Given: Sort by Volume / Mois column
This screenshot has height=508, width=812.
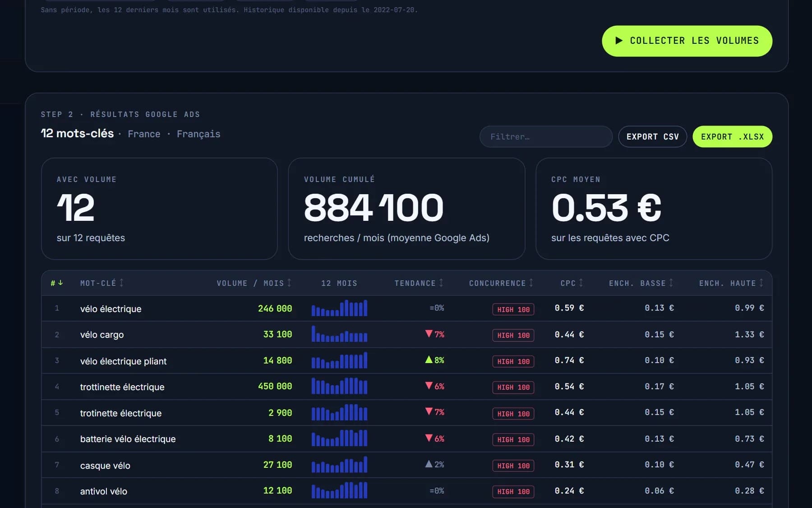Looking at the screenshot, I should 254,283.
